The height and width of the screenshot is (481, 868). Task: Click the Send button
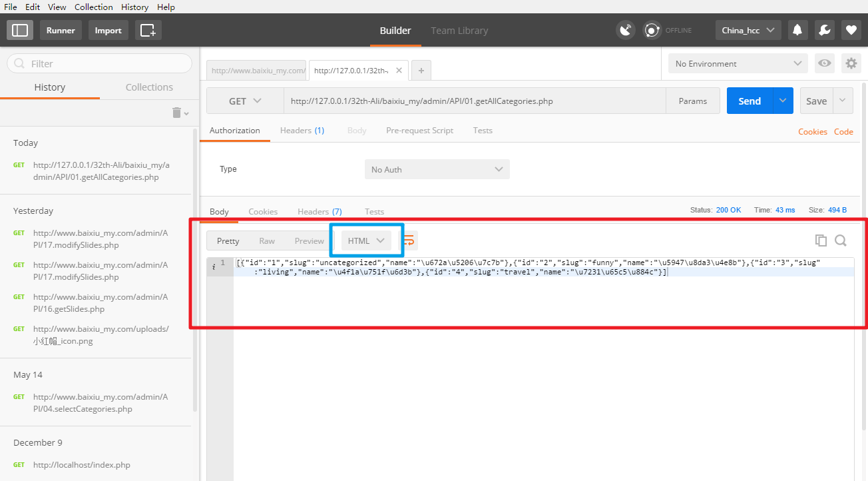(749, 101)
